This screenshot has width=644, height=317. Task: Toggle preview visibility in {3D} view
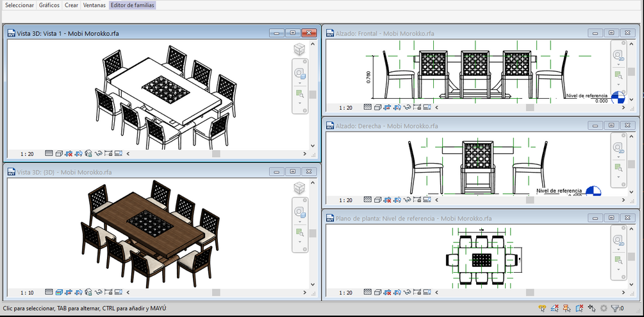coord(119,293)
